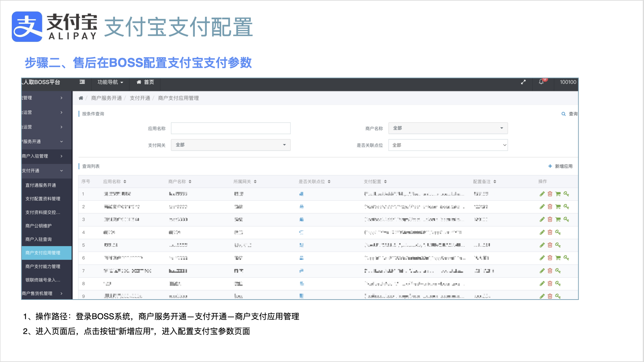Click the delete trash icon in row 1
644x362 pixels.
[x=550, y=194]
